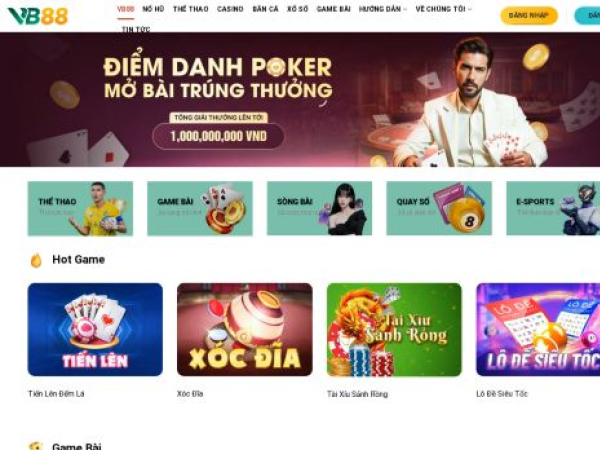The width and height of the screenshot is (600, 450).
Task: Open the Quay Số category card
Action: click(439, 208)
